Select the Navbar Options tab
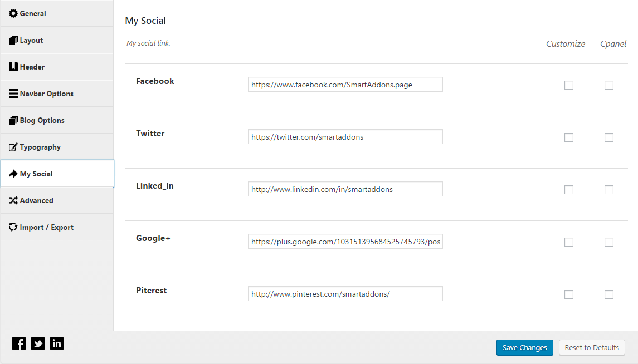638x364 pixels. [x=57, y=94]
